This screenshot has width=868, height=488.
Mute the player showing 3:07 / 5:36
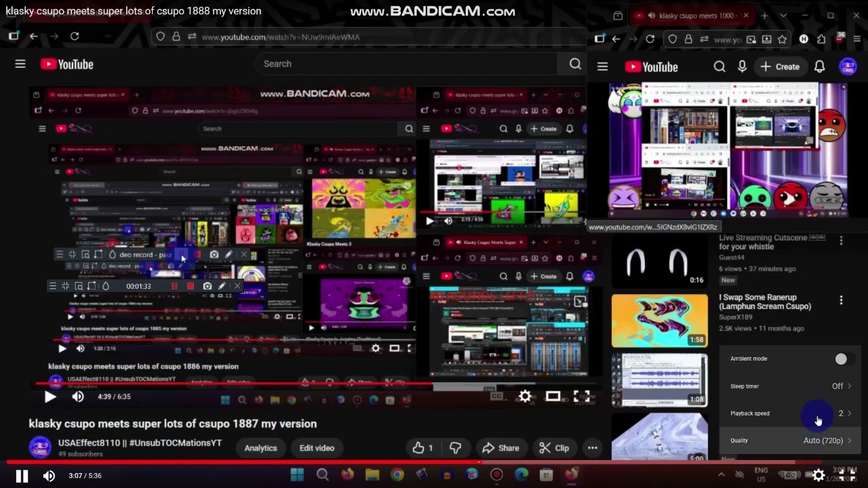(x=49, y=476)
